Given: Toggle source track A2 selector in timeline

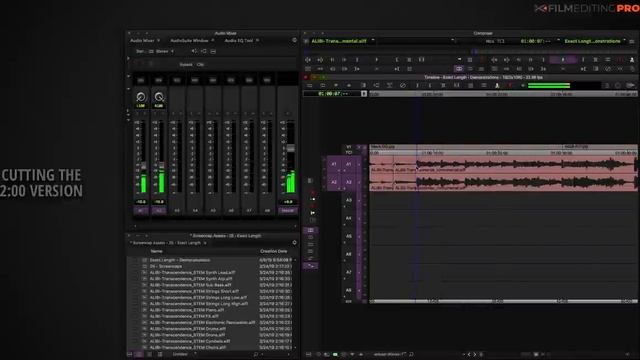Looking at the screenshot, I should (334, 182).
